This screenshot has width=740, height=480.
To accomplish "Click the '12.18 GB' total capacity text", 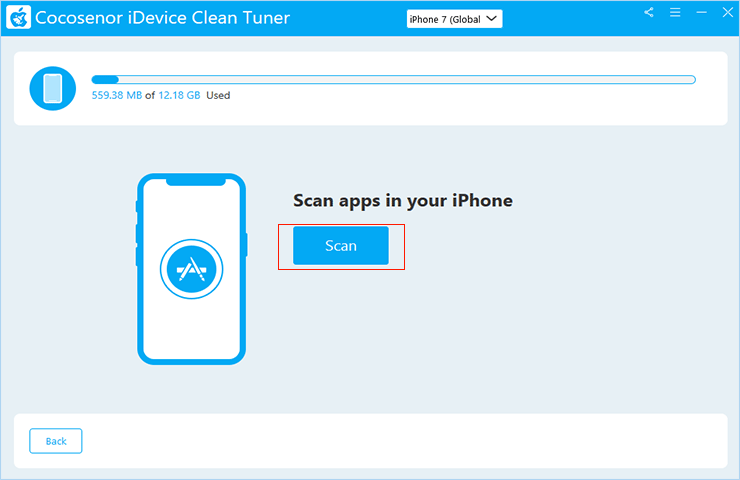I will (179, 95).
